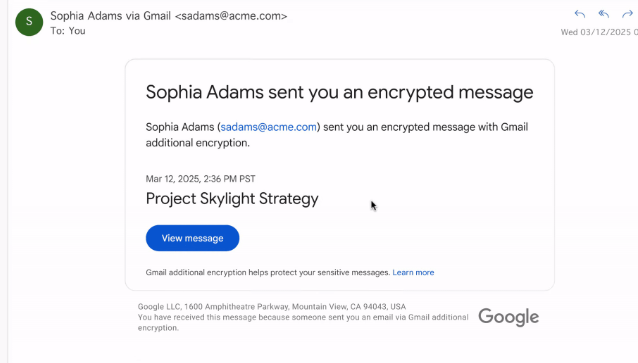This screenshot has width=638, height=363.
Task: Open the View message button
Action: [192, 238]
